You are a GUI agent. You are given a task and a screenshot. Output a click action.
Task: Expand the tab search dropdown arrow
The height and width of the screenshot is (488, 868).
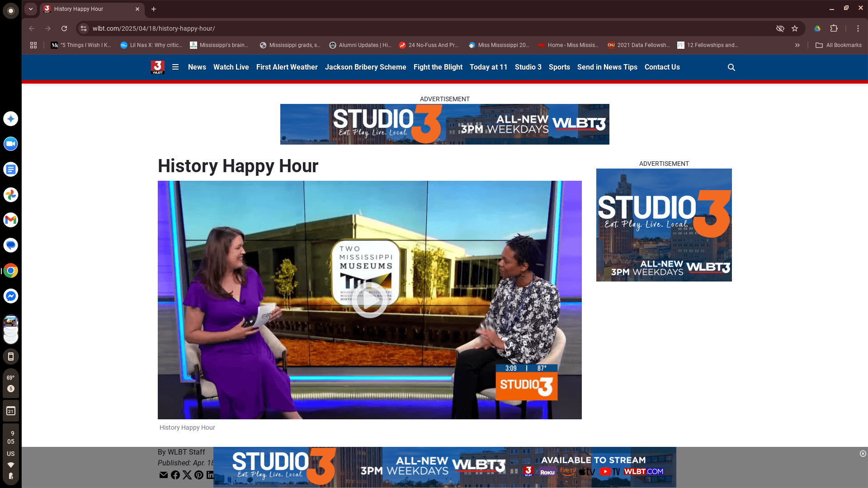pos(31,9)
